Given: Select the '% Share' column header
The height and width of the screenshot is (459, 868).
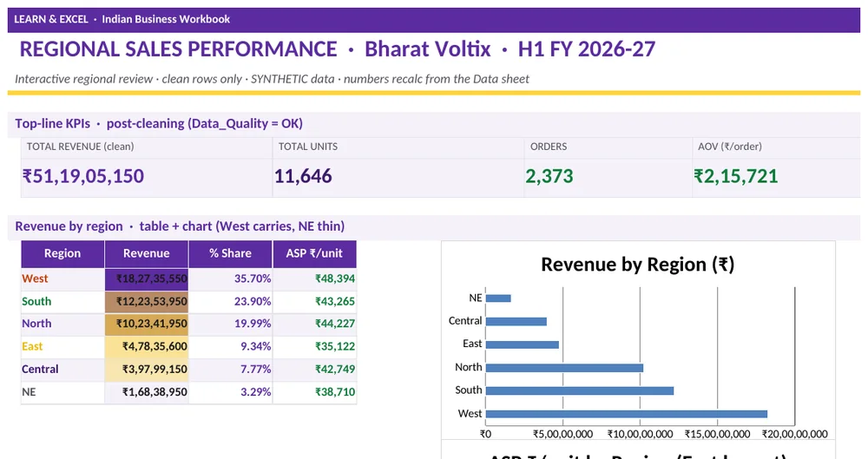Looking at the screenshot, I should pyautogui.click(x=230, y=254).
